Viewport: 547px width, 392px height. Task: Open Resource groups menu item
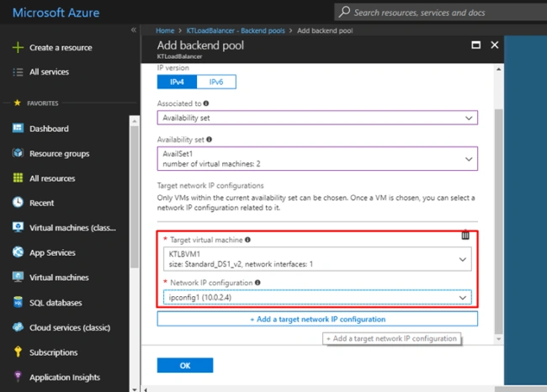(59, 154)
